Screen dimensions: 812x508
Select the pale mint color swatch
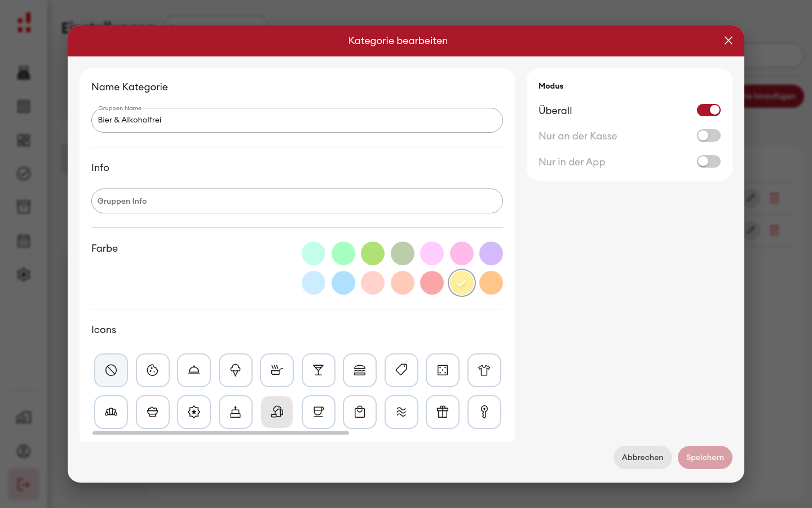point(314,253)
